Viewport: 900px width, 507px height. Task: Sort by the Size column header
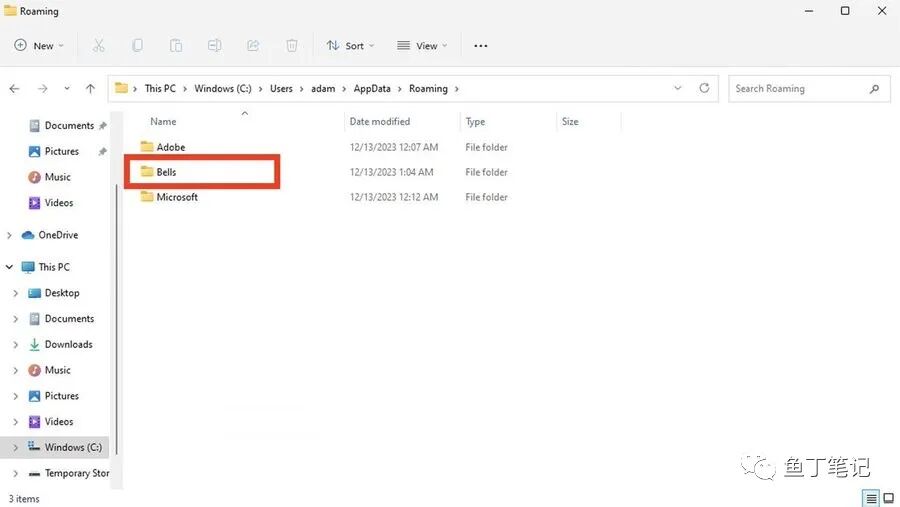[x=570, y=121]
